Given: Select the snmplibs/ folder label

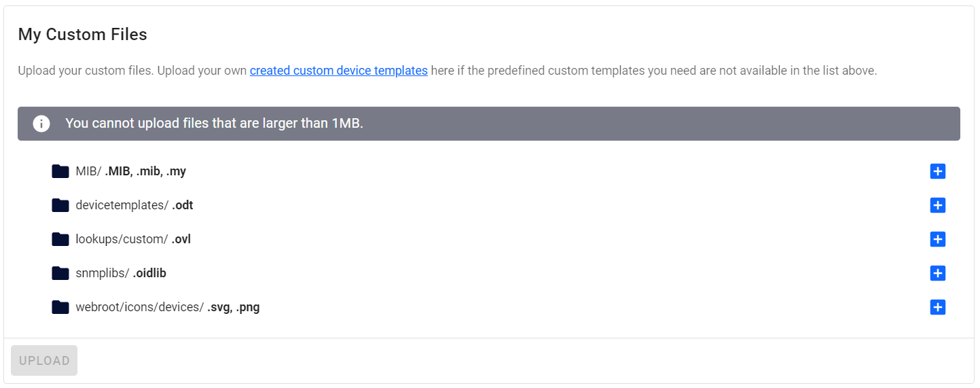Looking at the screenshot, I should (x=103, y=273).
